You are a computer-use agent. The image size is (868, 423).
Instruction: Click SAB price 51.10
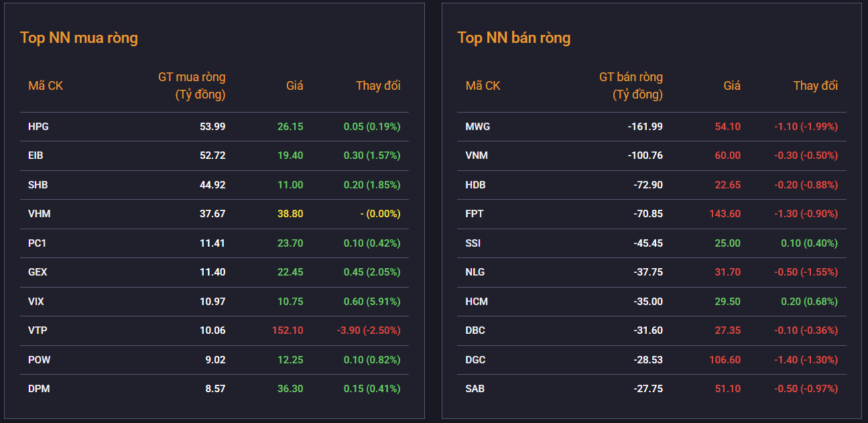pos(728,389)
